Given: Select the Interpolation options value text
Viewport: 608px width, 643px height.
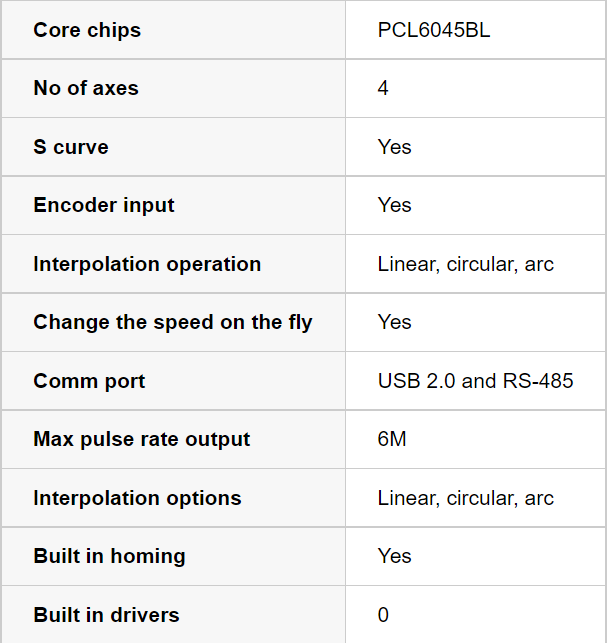Looking at the screenshot, I should [x=466, y=498].
